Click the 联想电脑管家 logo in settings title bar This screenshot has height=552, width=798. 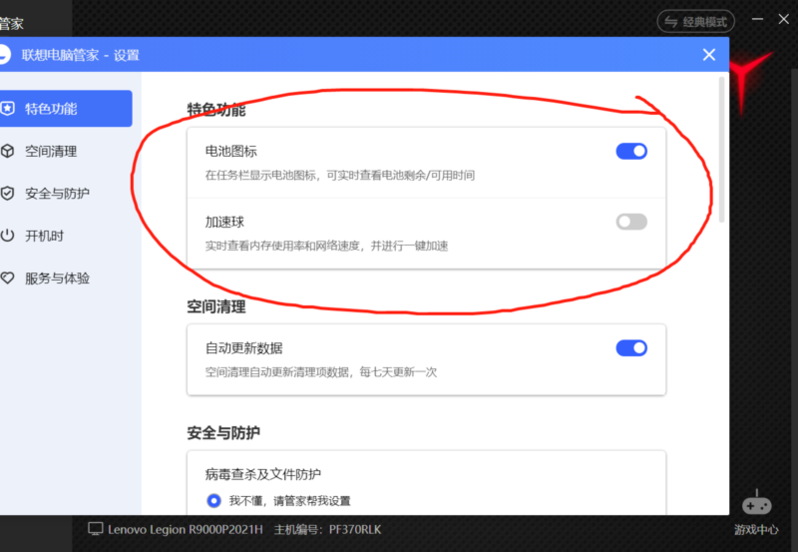pos(4,55)
